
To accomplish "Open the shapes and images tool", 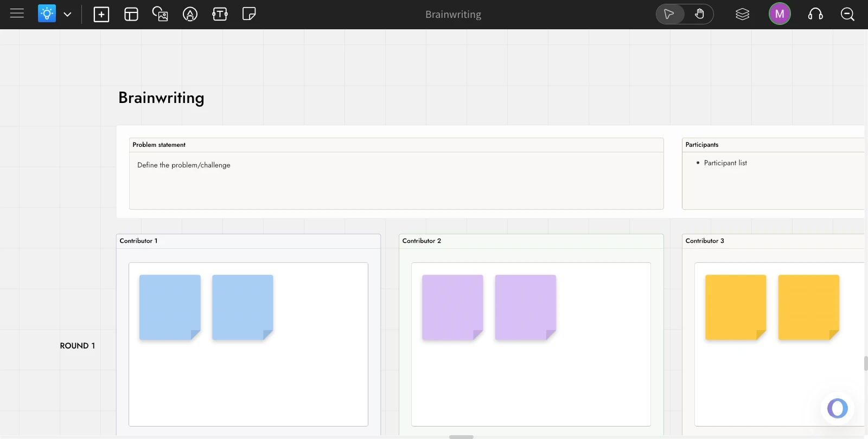I will click(x=160, y=14).
